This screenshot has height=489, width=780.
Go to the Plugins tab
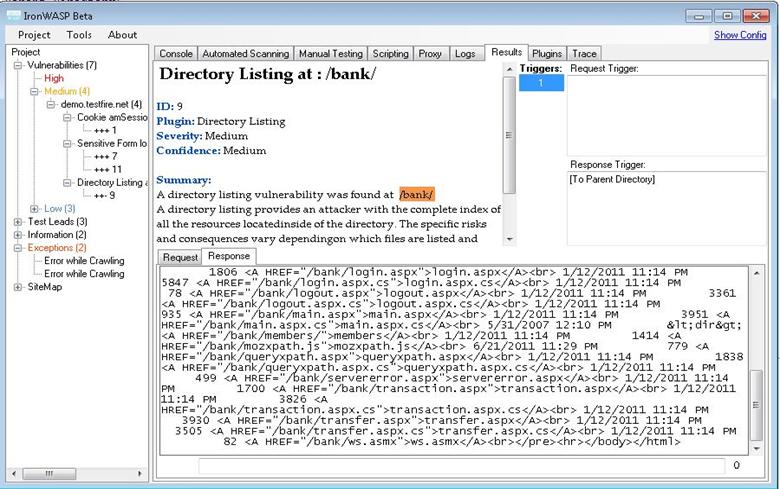[547, 53]
